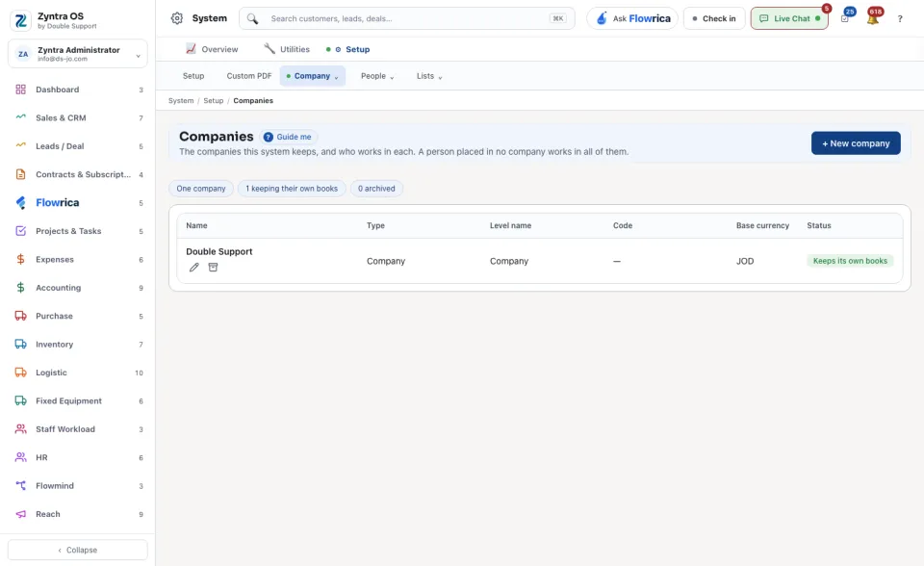Click the Check in button
Viewport: 924px width, 566px height.
(714, 18)
